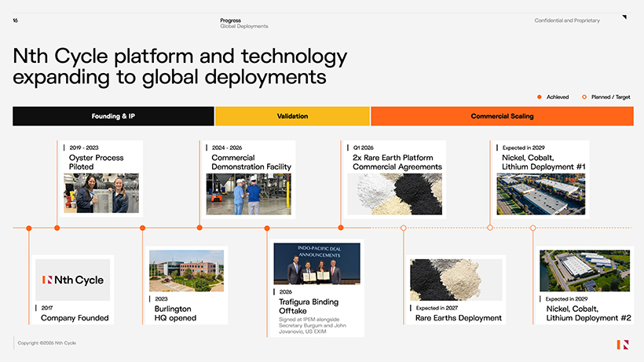
Task: Click the hollow marker for Lithium Deployment #1
Action: click(x=490, y=228)
